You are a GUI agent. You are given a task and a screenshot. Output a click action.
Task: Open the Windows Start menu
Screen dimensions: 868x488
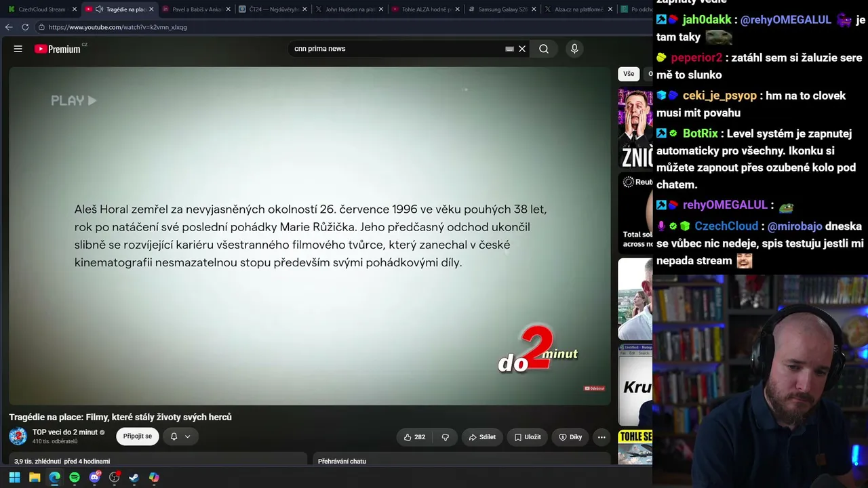(14, 477)
